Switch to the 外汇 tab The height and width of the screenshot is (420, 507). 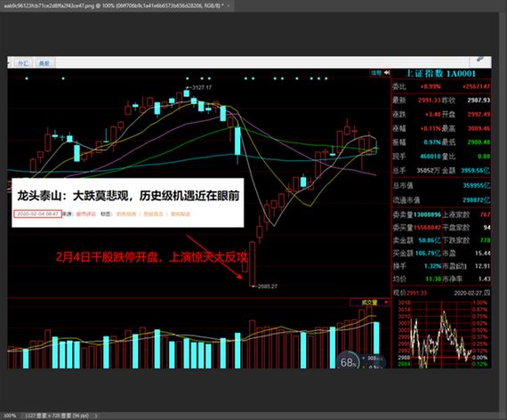click(23, 63)
